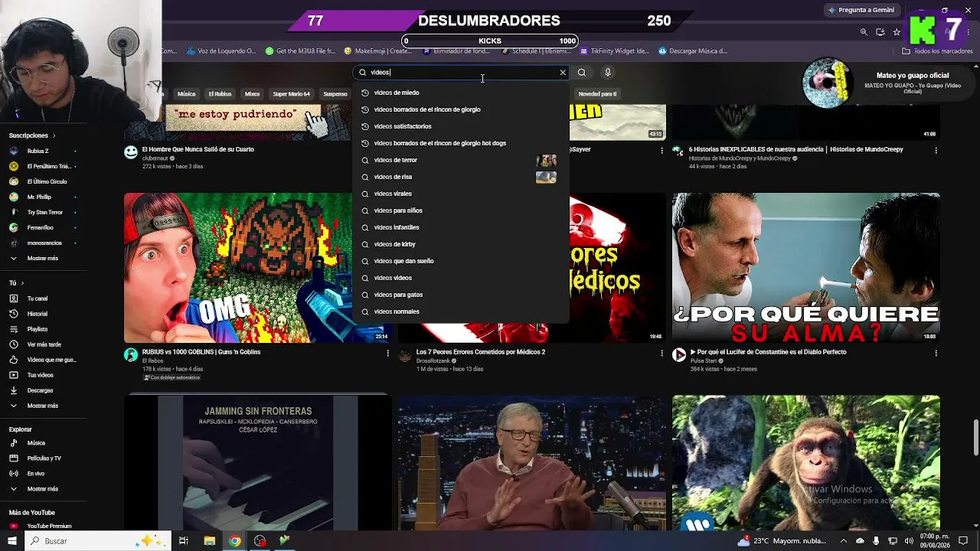Open YouTube Premium link
This screenshot has height=551, width=980.
pyautogui.click(x=49, y=527)
